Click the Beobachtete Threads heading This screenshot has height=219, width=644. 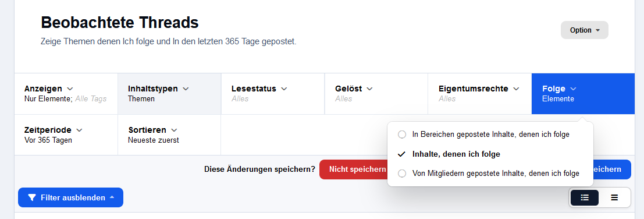119,22
